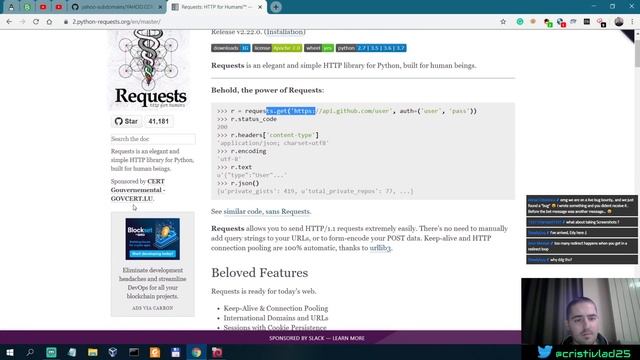The image size is (640, 360).
Task: Click the downloads badge
Action: pyautogui.click(x=231, y=48)
